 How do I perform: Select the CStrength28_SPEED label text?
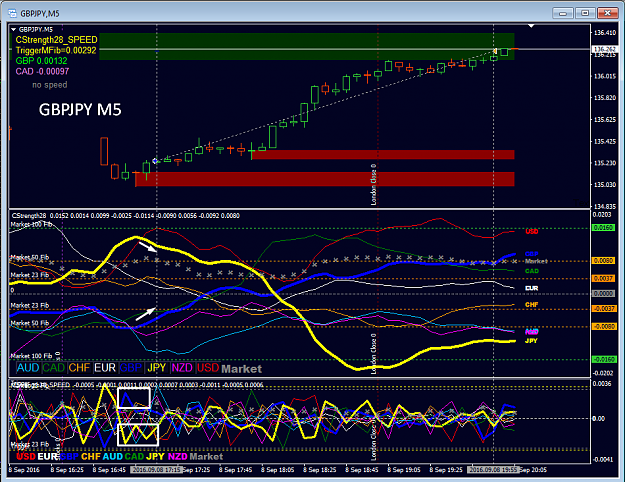pyautogui.click(x=56, y=40)
